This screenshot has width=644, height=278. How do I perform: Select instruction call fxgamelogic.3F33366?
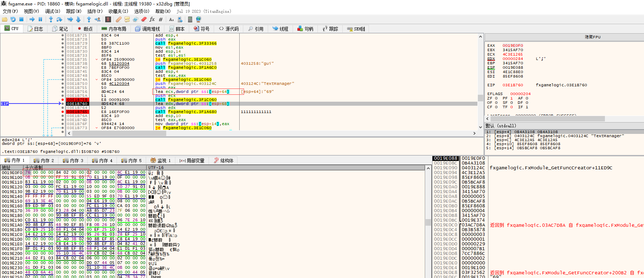[x=186, y=44]
